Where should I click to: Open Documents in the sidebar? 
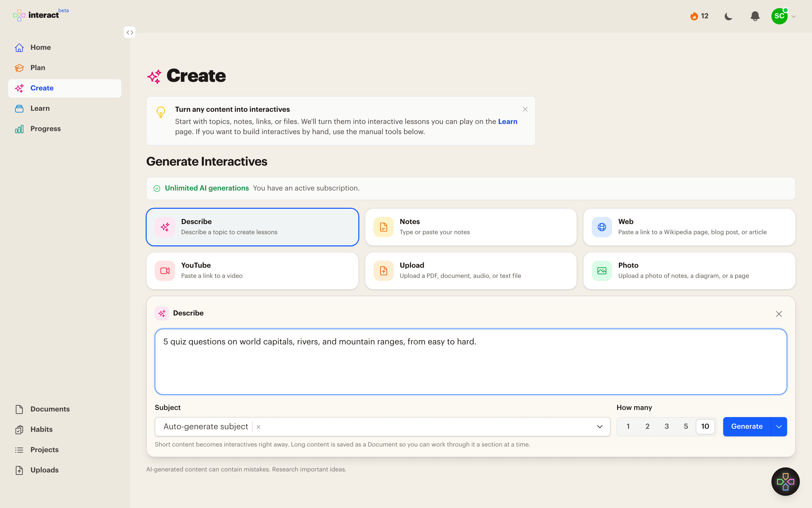[65, 409]
